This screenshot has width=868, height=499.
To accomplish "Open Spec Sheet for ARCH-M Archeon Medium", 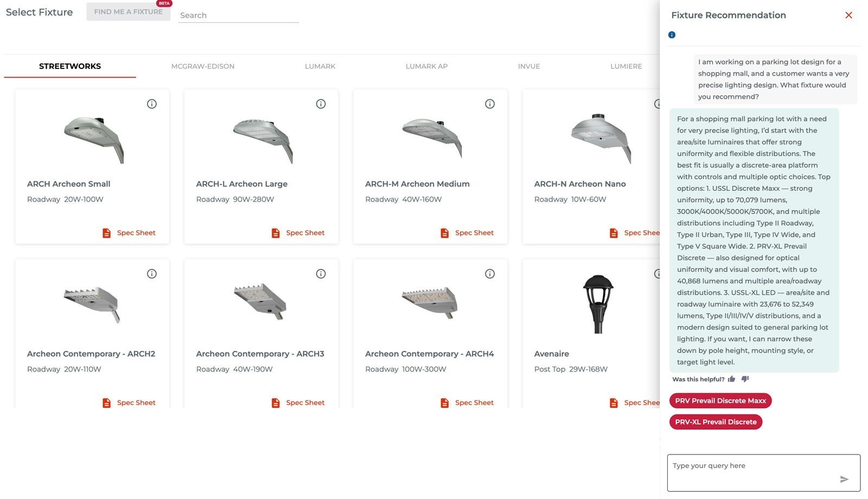I will pos(467,233).
